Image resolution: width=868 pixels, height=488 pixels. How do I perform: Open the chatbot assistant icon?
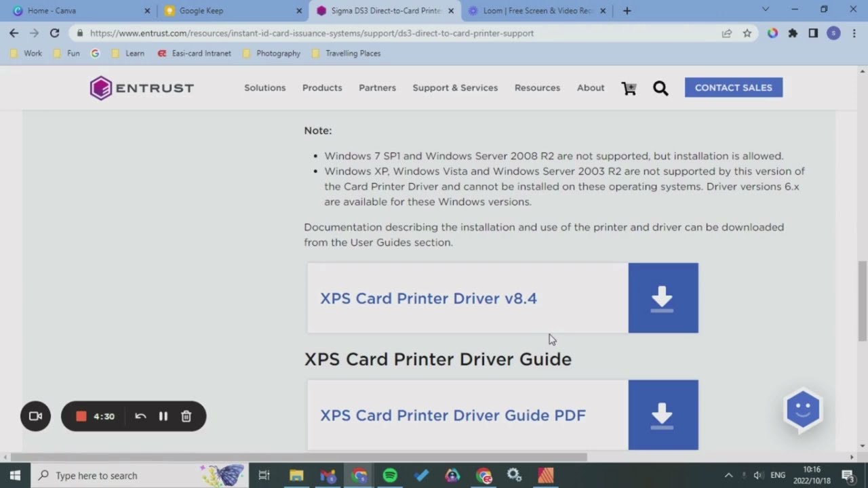click(x=803, y=409)
